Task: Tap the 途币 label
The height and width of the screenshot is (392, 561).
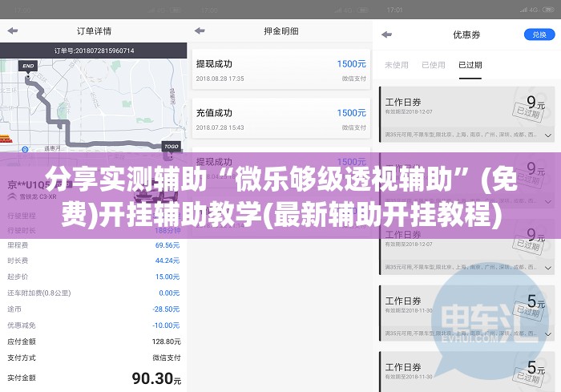Action: click(x=14, y=309)
